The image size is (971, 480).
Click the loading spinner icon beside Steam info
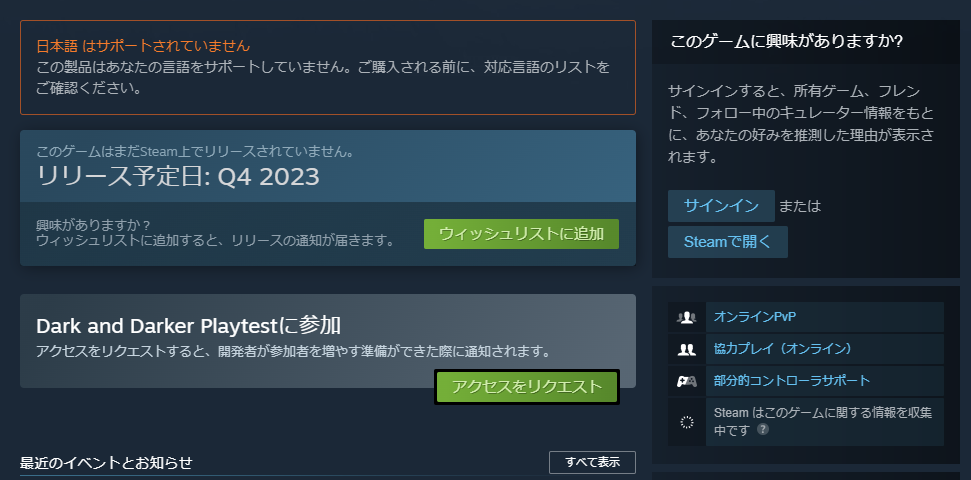[686, 422]
